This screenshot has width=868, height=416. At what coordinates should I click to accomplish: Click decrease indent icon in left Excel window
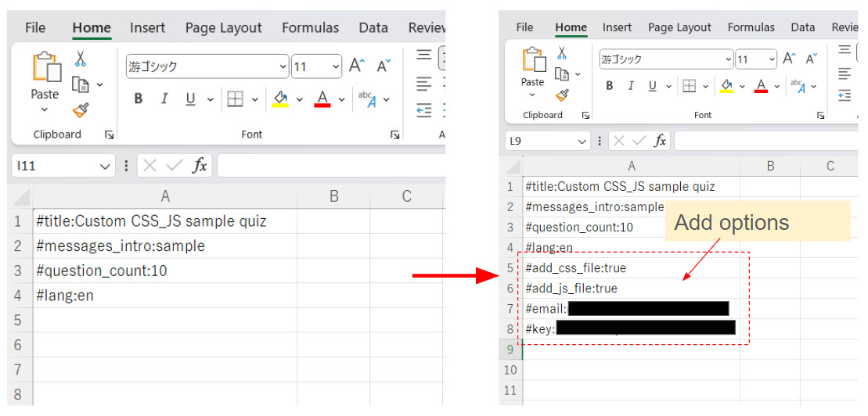[424, 110]
